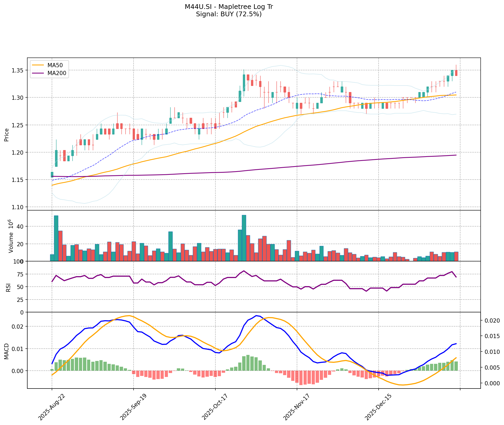Click the Price y-axis label
The height and width of the screenshot is (425, 504).
(7, 135)
